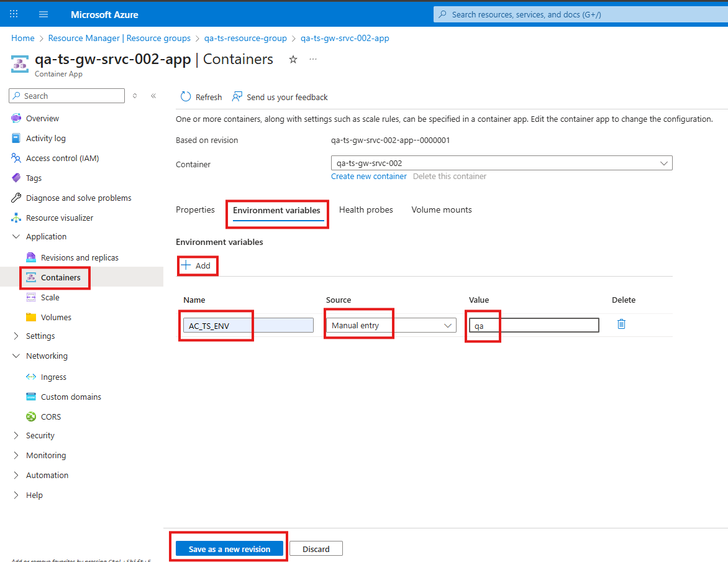Screen dimensions: 728x562
Task: Open Resource Manager | Resource groups breadcrumb
Action: coord(119,38)
